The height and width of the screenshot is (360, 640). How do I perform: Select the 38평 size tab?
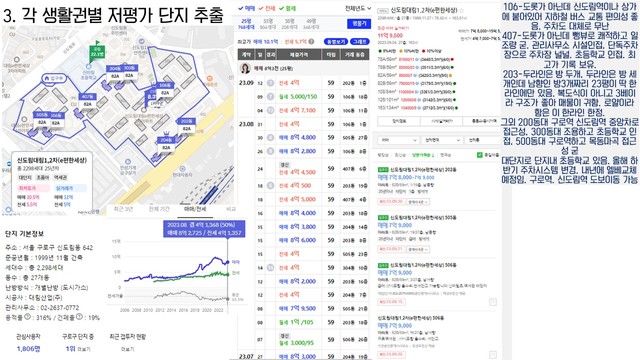(289, 24)
